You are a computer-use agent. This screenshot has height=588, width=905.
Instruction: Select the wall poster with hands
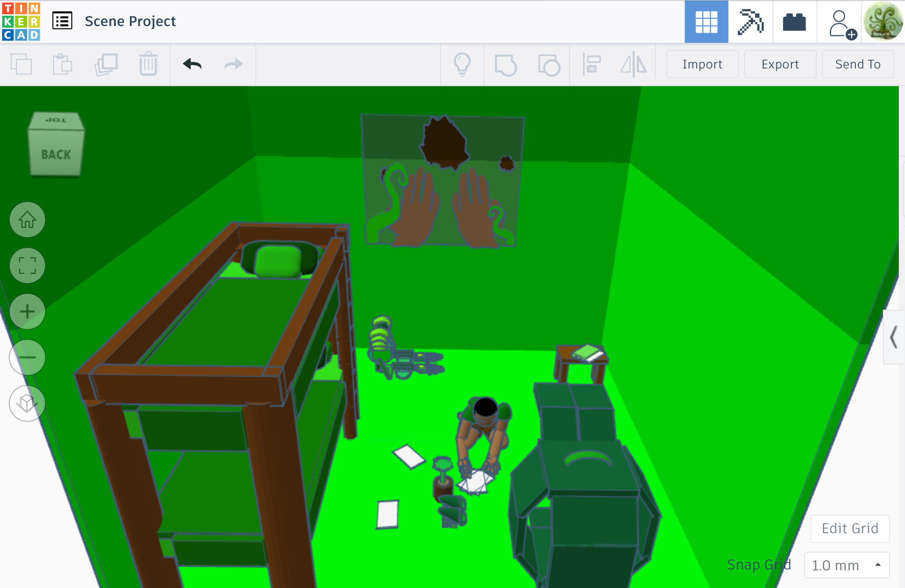coord(443,180)
